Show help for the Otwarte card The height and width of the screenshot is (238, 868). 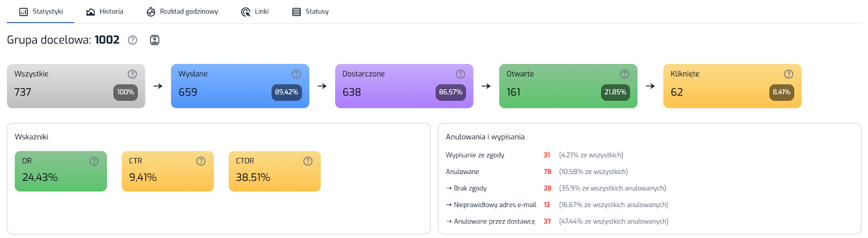tap(624, 74)
